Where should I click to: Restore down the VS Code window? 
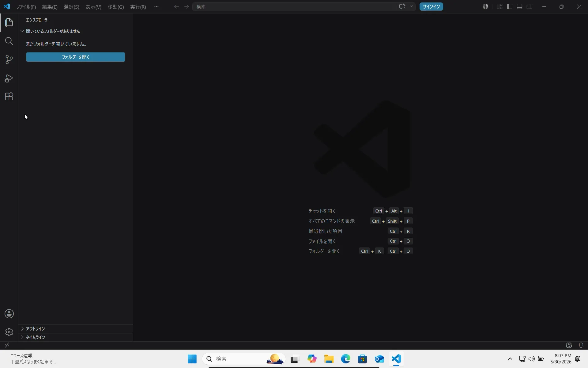tap(561, 6)
